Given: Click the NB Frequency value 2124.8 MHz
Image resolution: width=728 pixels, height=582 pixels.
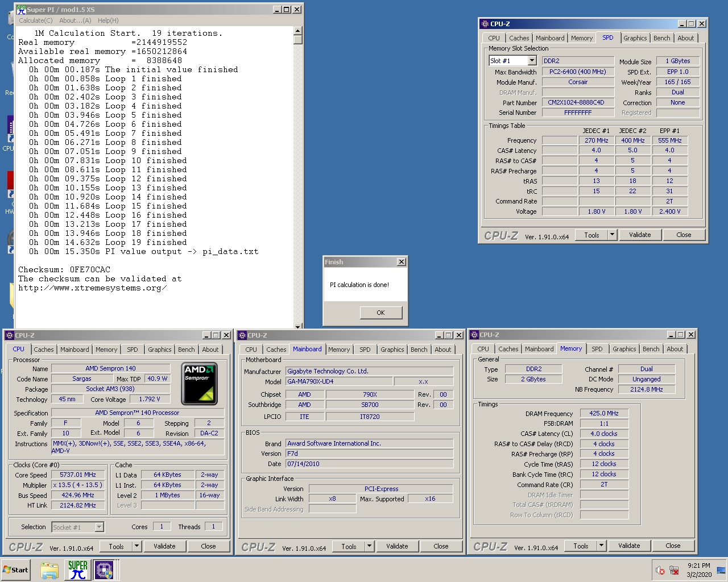Looking at the screenshot, I should pyautogui.click(x=647, y=389).
